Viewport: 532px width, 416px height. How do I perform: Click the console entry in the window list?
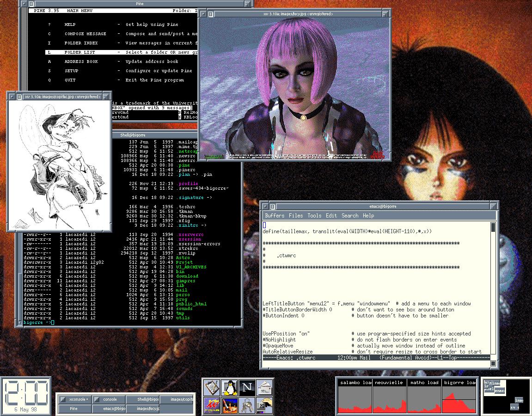click(x=109, y=399)
